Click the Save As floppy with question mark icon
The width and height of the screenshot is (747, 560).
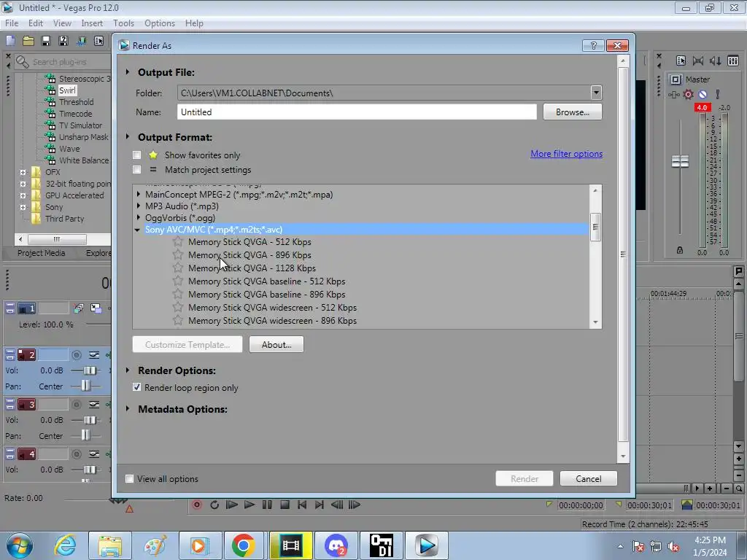pos(63,41)
